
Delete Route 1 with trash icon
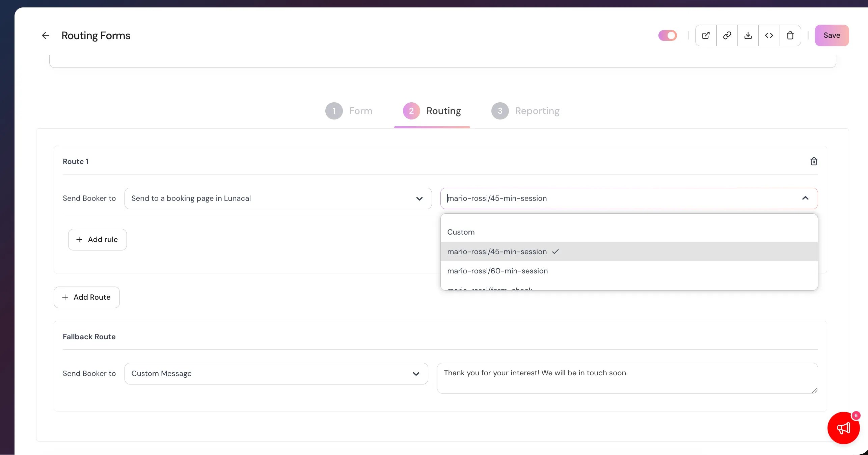click(814, 161)
